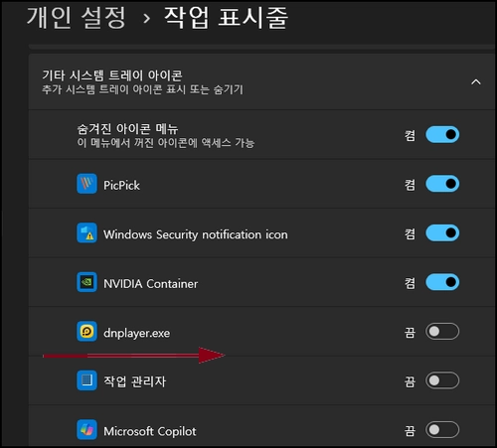Click the 기타 시스템 트레이 아이콘 heading
Screen dimensions: 497x448
click(112, 75)
